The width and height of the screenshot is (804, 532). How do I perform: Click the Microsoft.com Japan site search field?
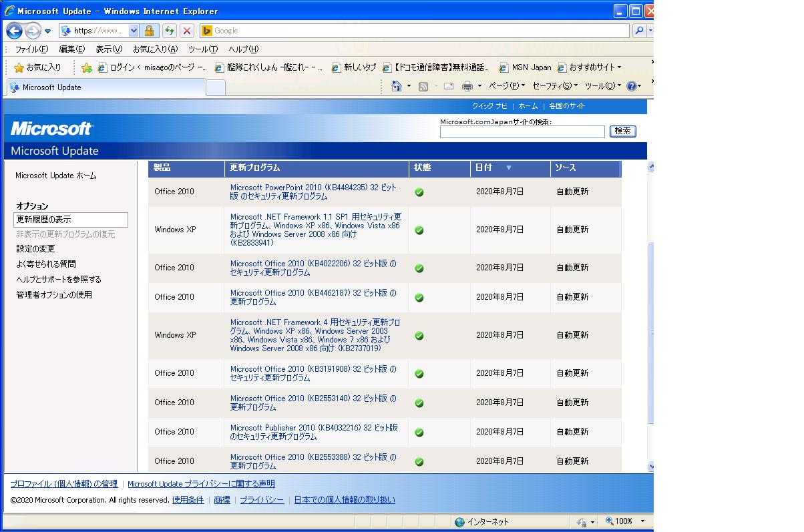tap(522, 131)
